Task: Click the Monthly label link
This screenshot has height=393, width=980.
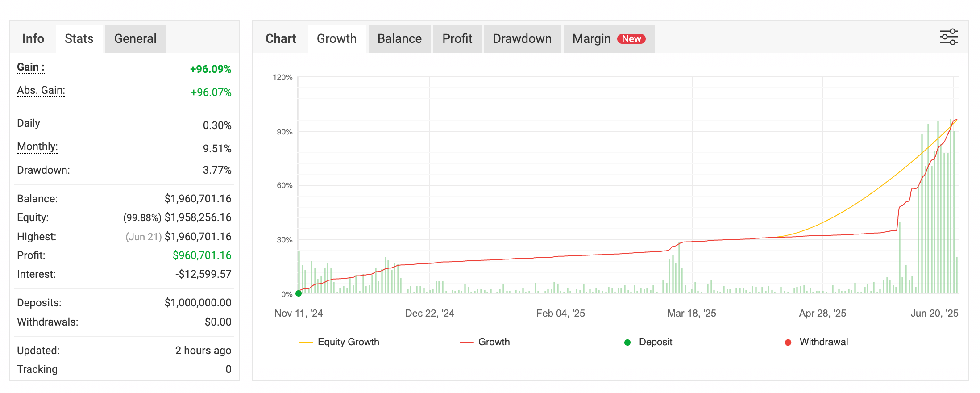Action: [x=37, y=147]
